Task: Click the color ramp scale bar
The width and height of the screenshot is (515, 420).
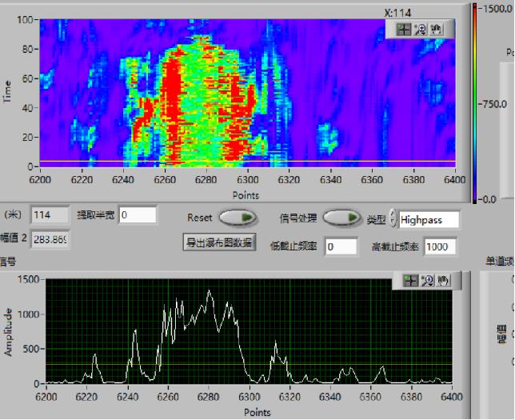Action: point(477,102)
